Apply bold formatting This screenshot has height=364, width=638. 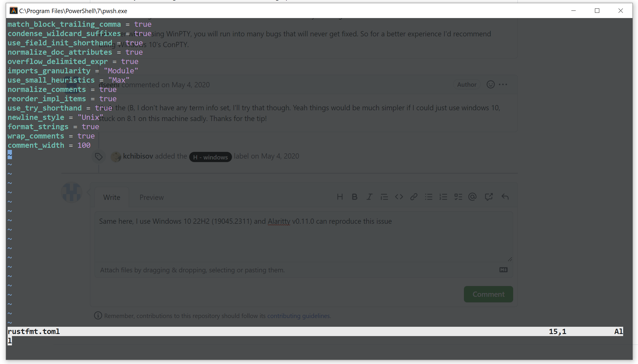pyautogui.click(x=355, y=197)
